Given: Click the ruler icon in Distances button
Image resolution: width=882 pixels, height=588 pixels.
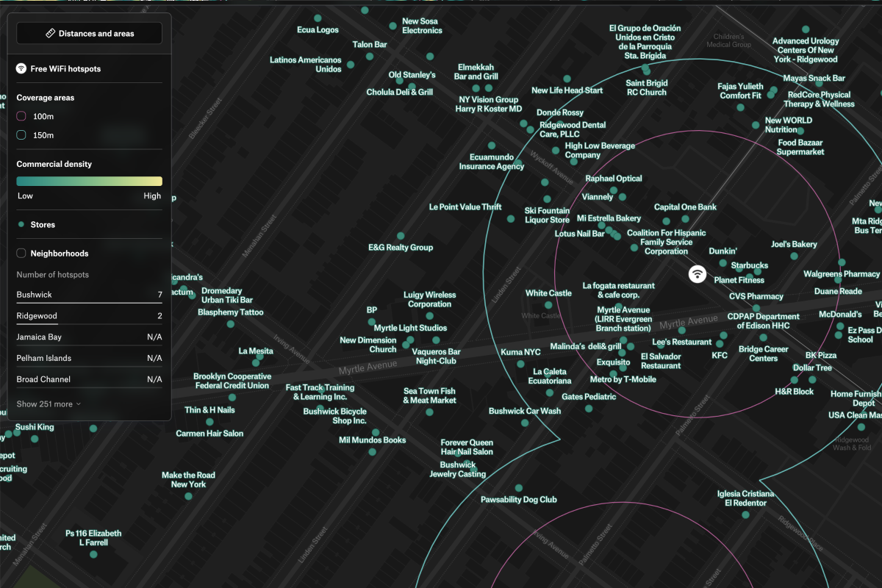Looking at the screenshot, I should 50,34.
